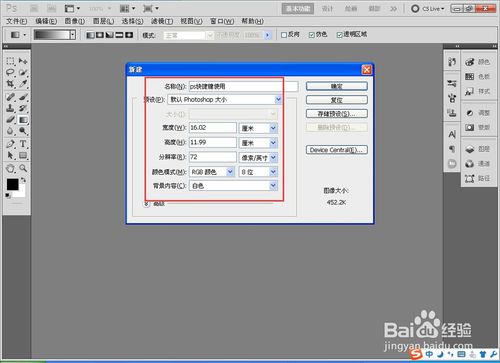Screen dimensions: 500x363
Task: Choose linear gradient style button
Action: tap(90, 35)
